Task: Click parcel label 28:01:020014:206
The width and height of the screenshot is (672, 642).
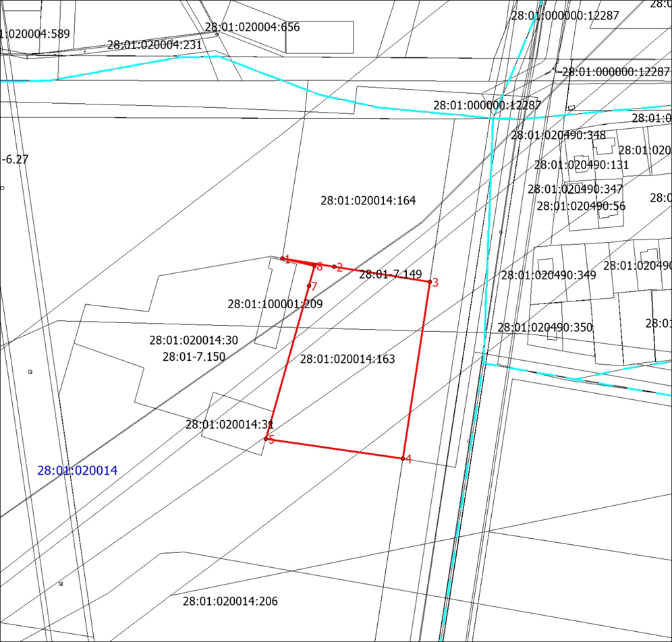Action: point(230,601)
